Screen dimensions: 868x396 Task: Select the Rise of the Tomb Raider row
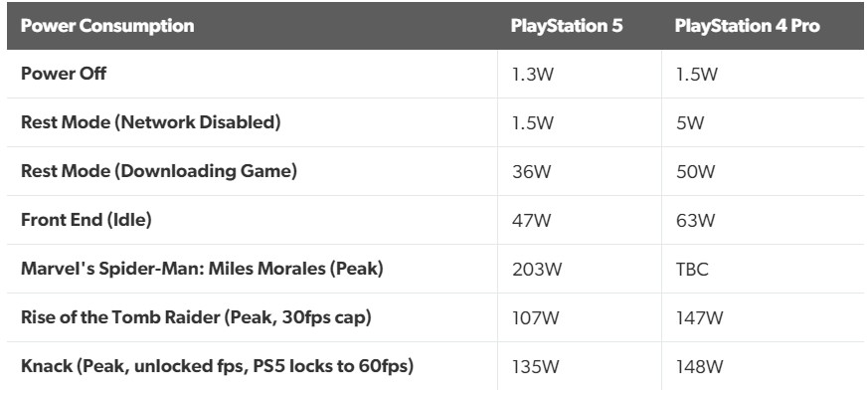coord(435,317)
